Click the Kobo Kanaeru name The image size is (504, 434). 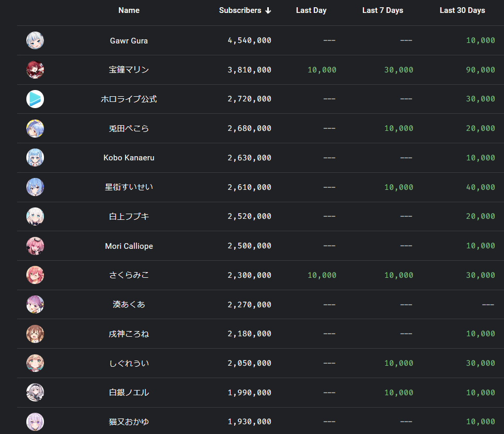(129, 158)
